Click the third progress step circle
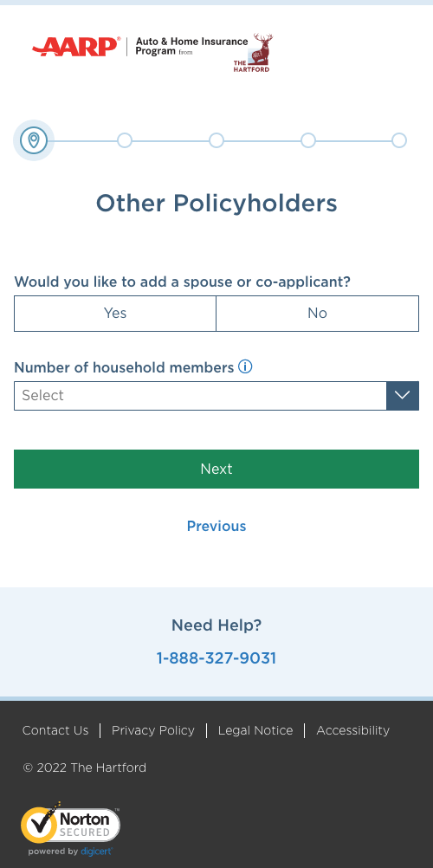The height and width of the screenshot is (868, 433). click(216, 140)
